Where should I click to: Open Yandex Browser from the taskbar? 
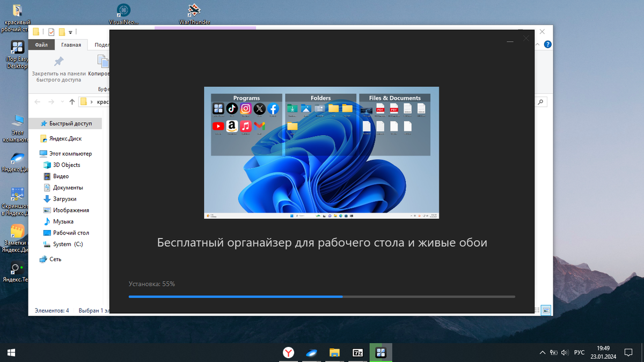pos(289,352)
